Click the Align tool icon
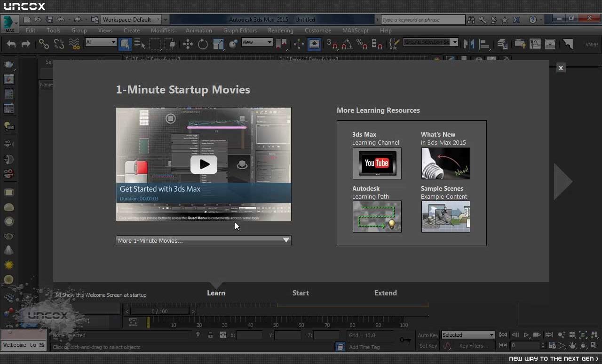This screenshot has height=364, width=602. 484,44
